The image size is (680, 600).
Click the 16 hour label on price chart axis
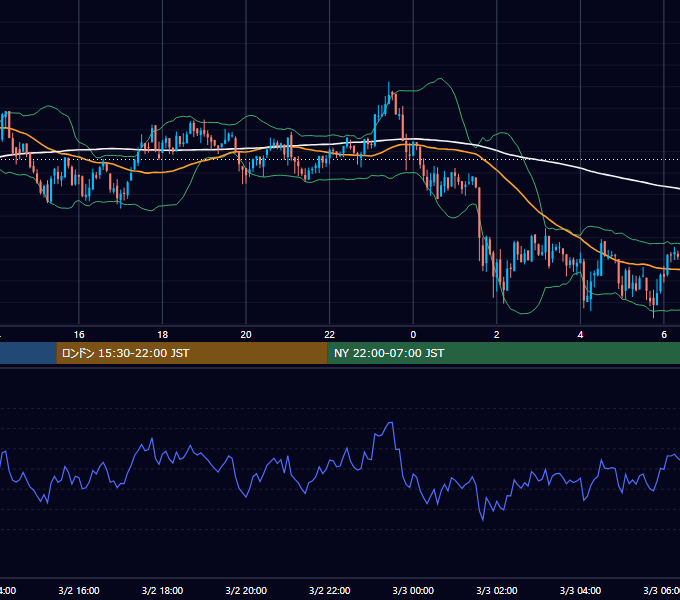click(x=79, y=335)
